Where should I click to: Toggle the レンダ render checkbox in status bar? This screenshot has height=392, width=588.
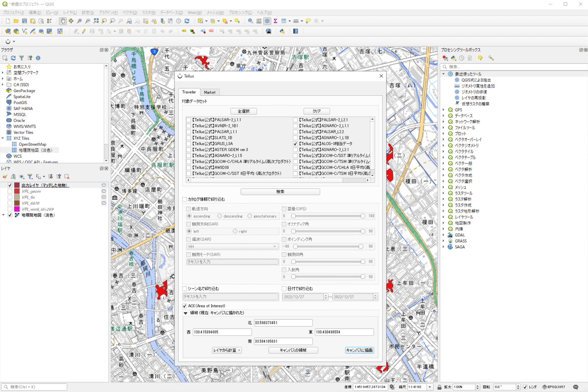point(525,387)
